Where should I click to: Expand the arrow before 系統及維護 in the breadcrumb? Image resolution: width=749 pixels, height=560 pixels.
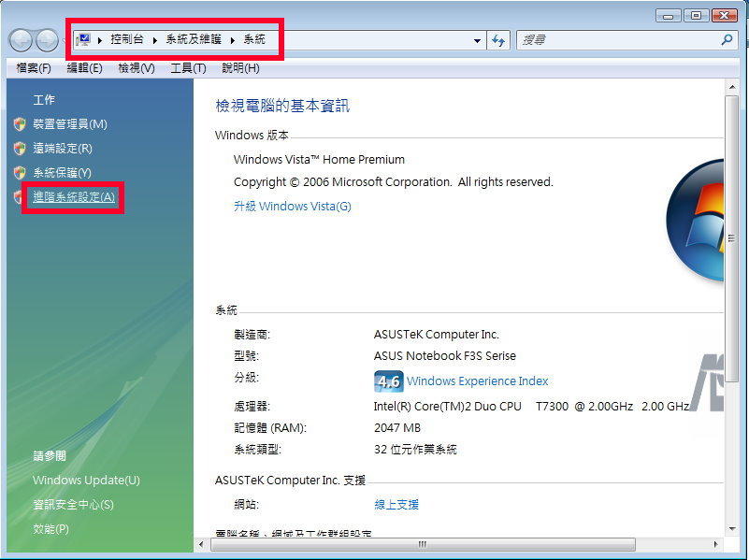pyautogui.click(x=155, y=40)
